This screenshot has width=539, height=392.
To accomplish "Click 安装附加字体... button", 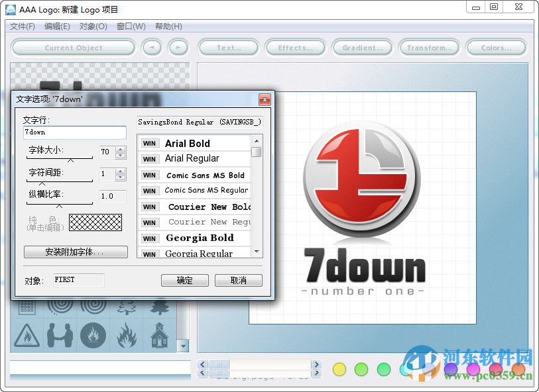I will point(76,252).
